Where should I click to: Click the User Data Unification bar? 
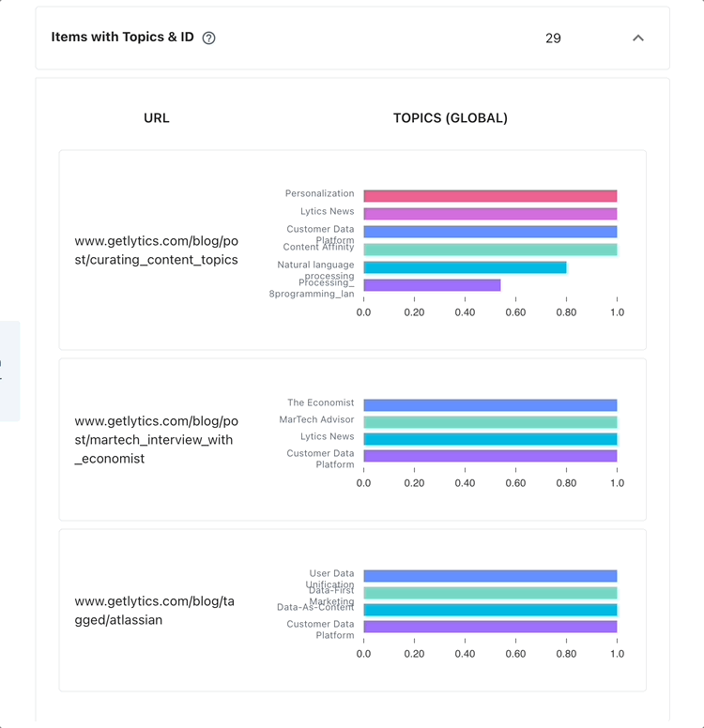pos(490,576)
